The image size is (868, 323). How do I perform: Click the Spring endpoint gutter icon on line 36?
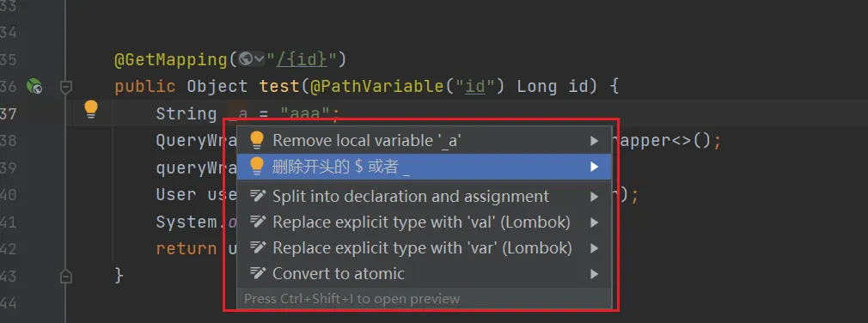coord(34,86)
